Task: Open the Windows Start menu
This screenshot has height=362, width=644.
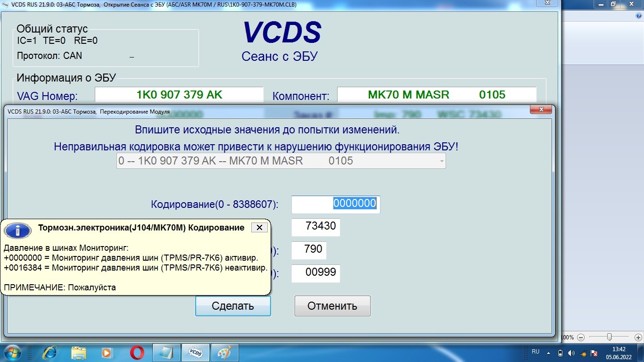Action: tap(11, 352)
